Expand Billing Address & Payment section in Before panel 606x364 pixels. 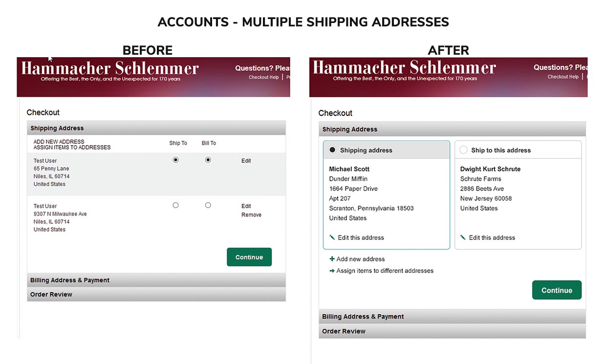click(70, 280)
